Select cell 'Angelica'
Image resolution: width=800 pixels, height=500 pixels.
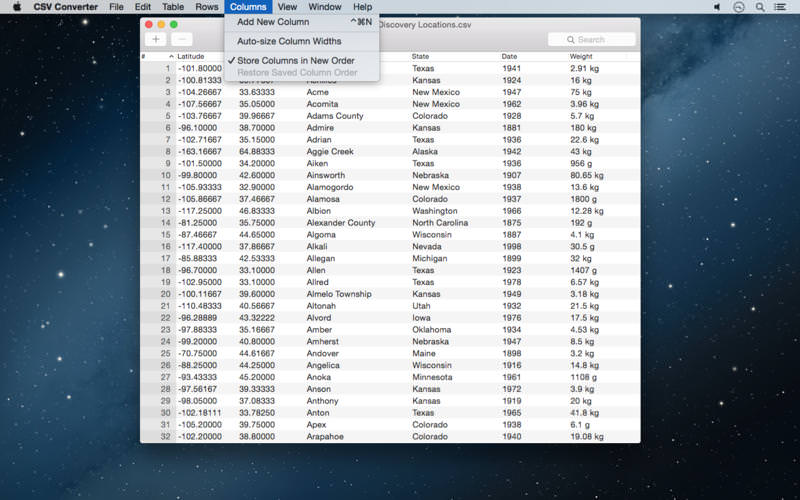(322, 365)
